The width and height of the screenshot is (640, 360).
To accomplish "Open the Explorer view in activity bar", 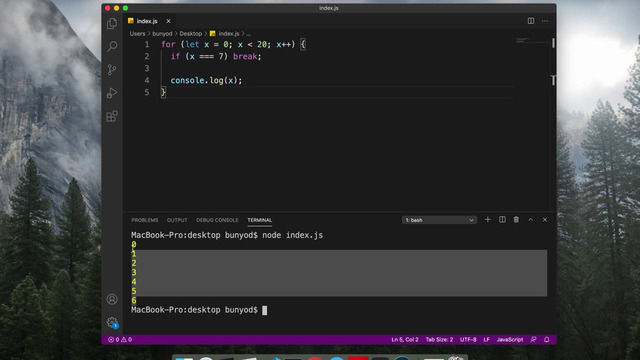I will pyautogui.click(x=112, y=24).
